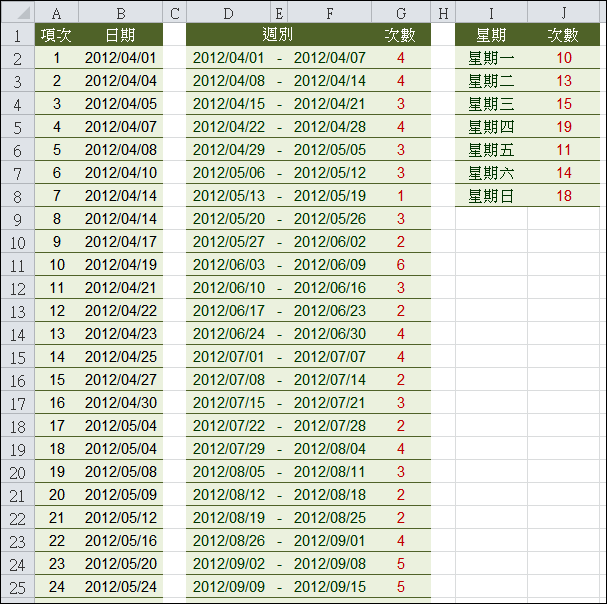
Task: Click item number 12 in column A
Action: click(57, 311)
